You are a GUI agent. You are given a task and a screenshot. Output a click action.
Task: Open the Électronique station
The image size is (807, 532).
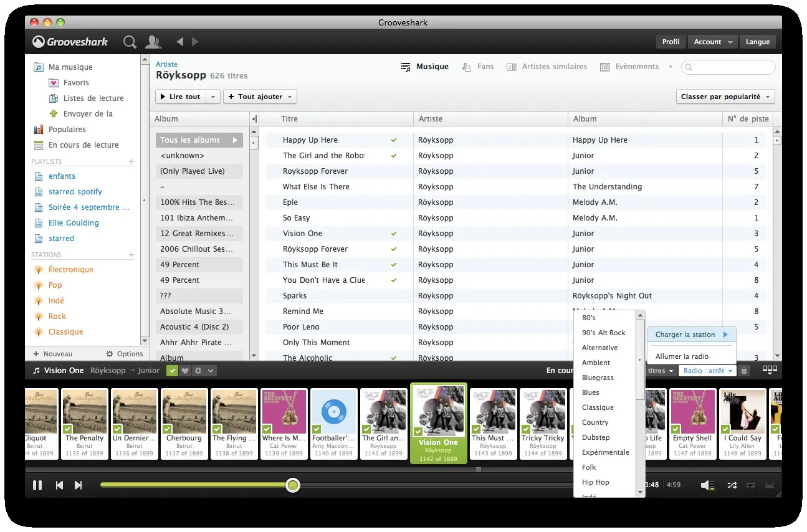[71, 270]
